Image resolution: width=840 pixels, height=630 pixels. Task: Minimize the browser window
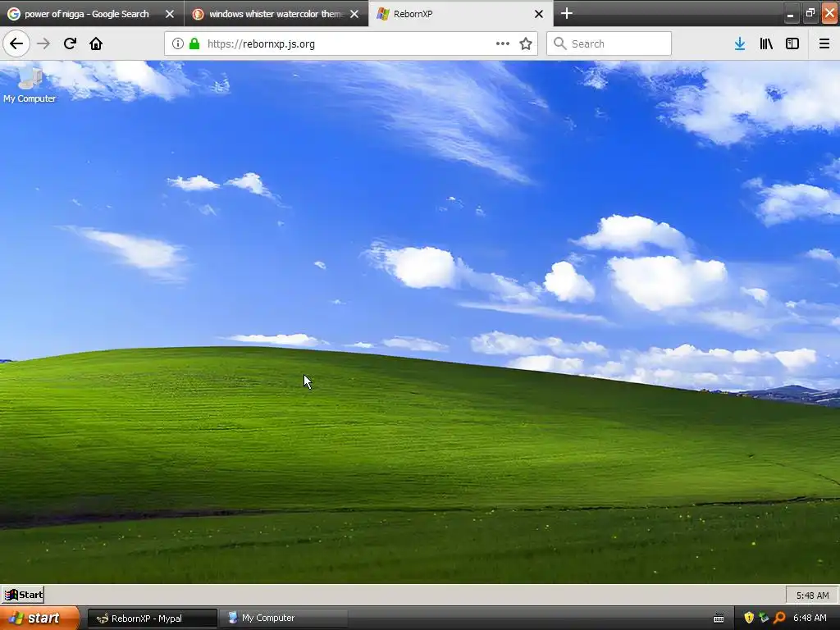pyautogui.click(x=790, y=13)
